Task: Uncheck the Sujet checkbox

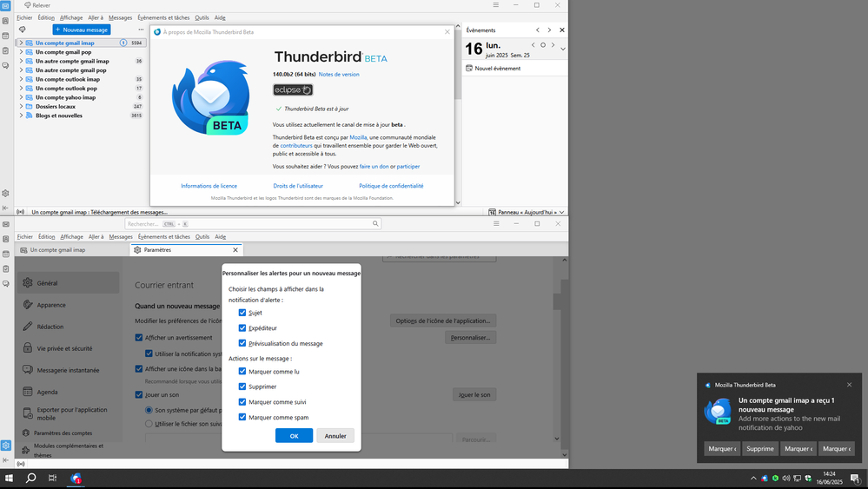Action: click(242, 313)
